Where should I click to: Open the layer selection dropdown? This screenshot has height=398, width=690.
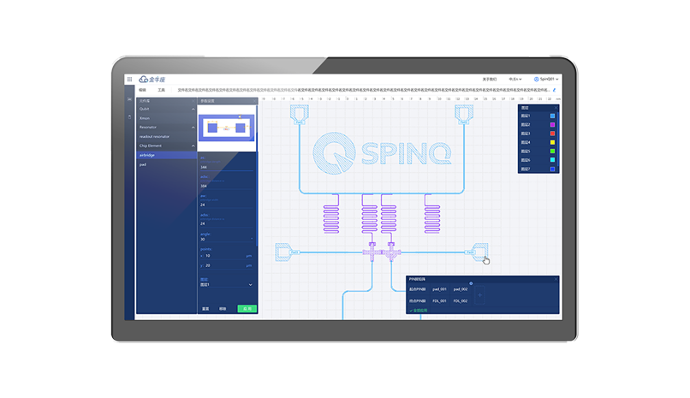227,285
